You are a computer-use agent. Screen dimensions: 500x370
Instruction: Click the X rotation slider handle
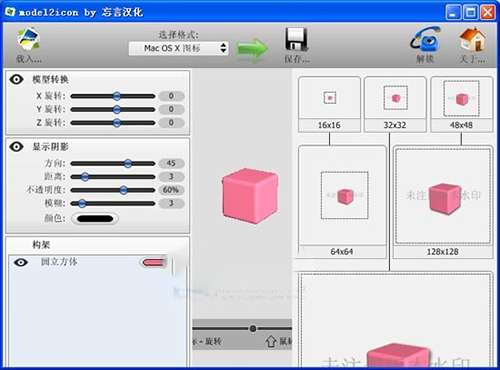coord(116,96)
